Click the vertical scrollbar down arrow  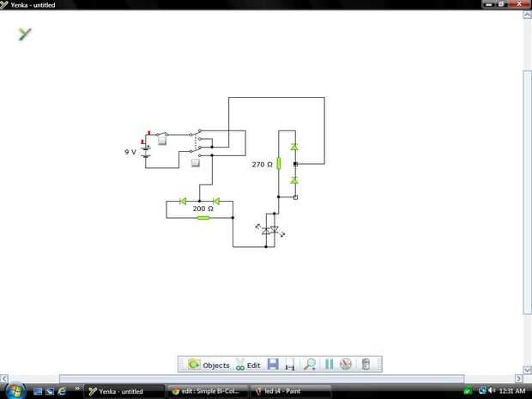pyautogui.click(x=527, y=370)
